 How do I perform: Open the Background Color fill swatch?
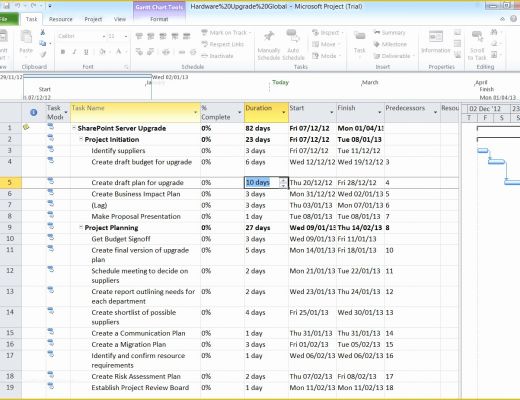(x=102, y=52)
